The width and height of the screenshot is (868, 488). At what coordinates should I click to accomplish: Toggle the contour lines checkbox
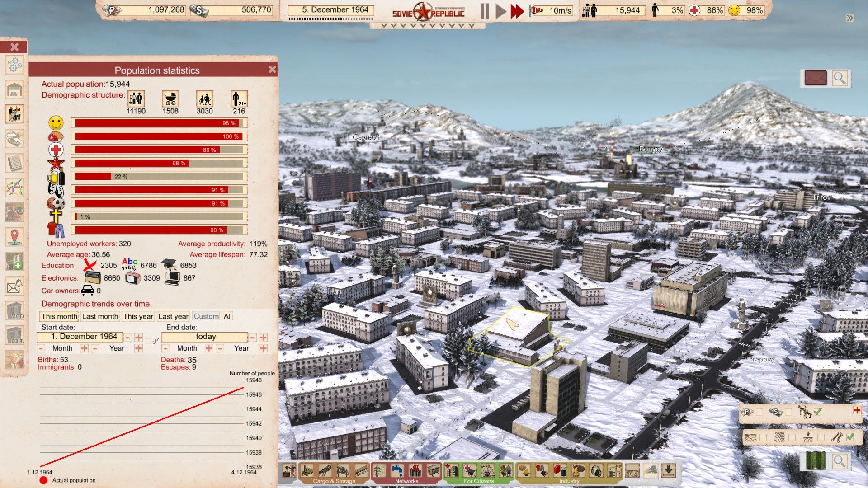(x=792, y=437)
